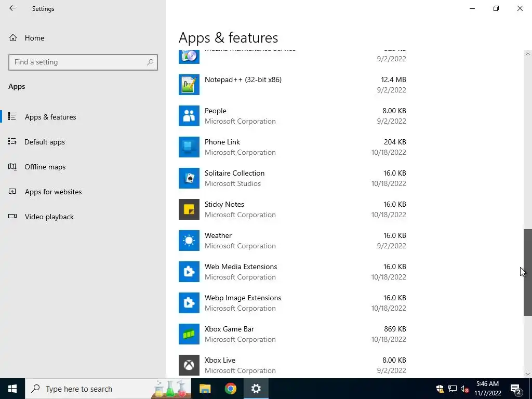
Task: Click the muted volume tray icon
Action: [464, 389]
